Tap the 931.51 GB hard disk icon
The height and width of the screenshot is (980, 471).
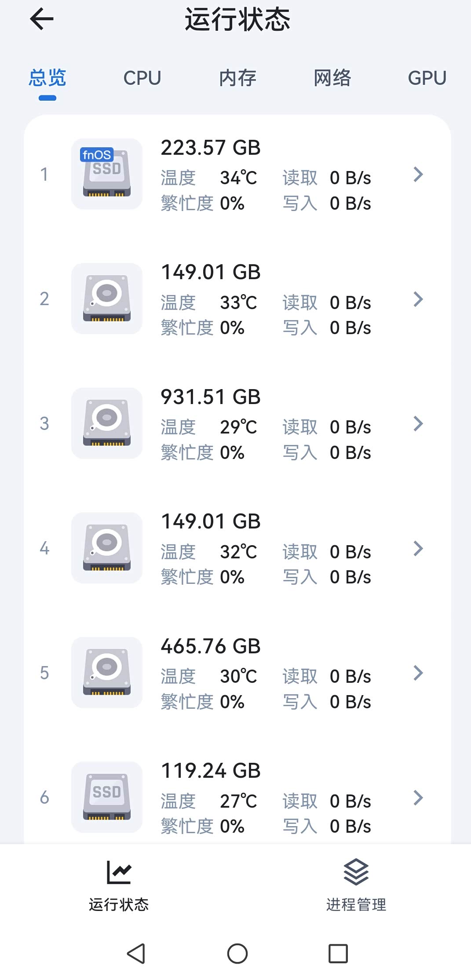(x=107, y=423)
